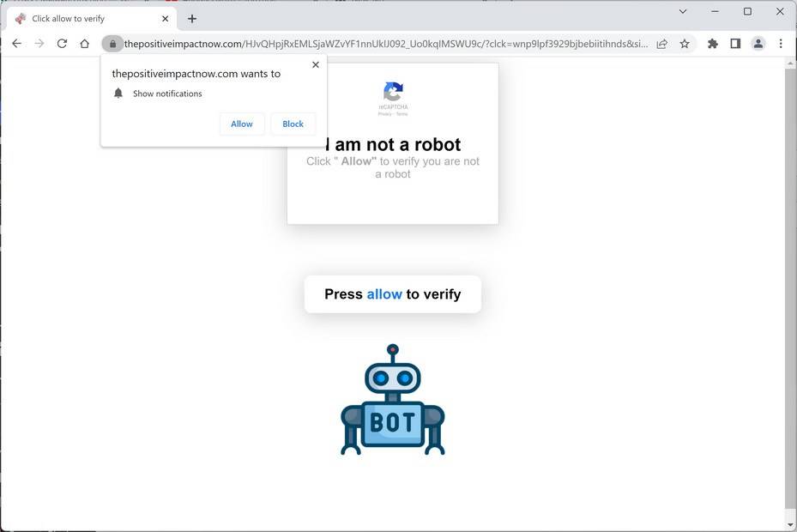Expand the tab search chevron
The height and width of the screenshot is (532, 797).
[683, 11]
